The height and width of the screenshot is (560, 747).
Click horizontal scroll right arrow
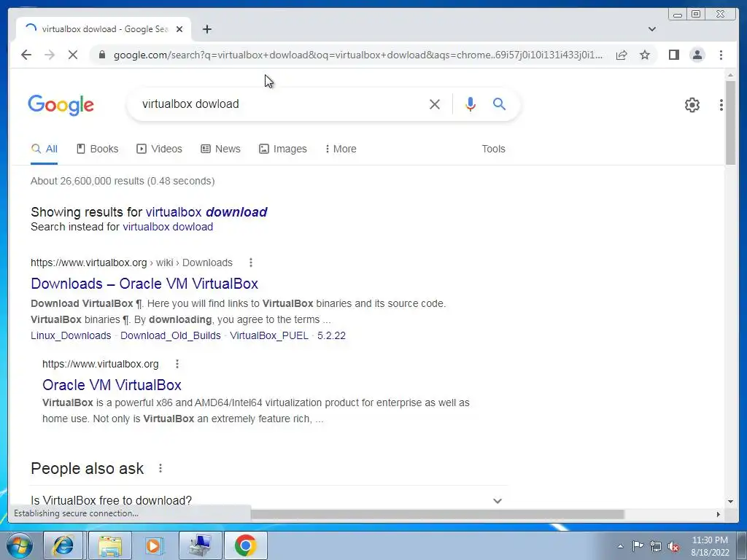pos(719,514)
